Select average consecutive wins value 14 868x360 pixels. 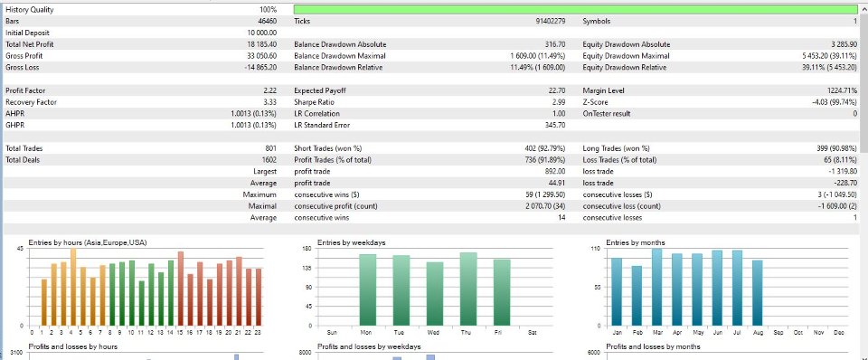561,218
